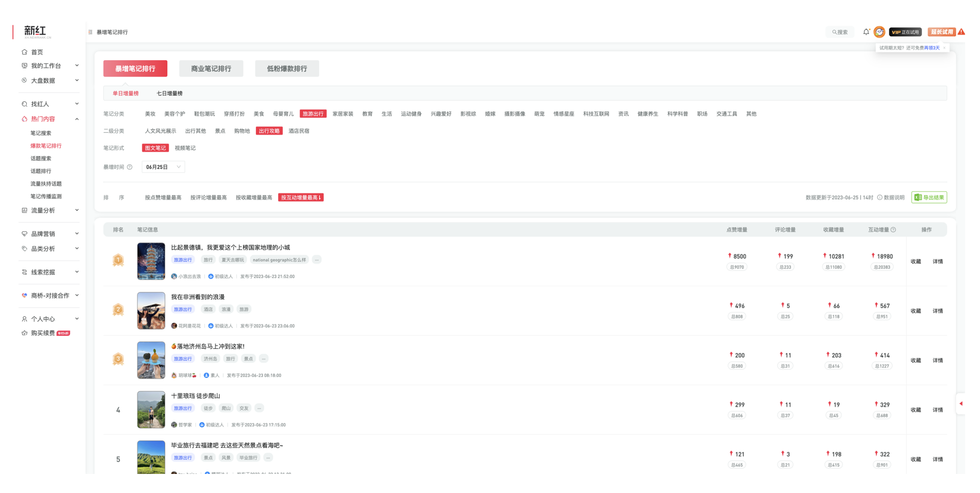Click the sidebar collapse menu icon
Screen dimensions: 980x493
point(90,32)
